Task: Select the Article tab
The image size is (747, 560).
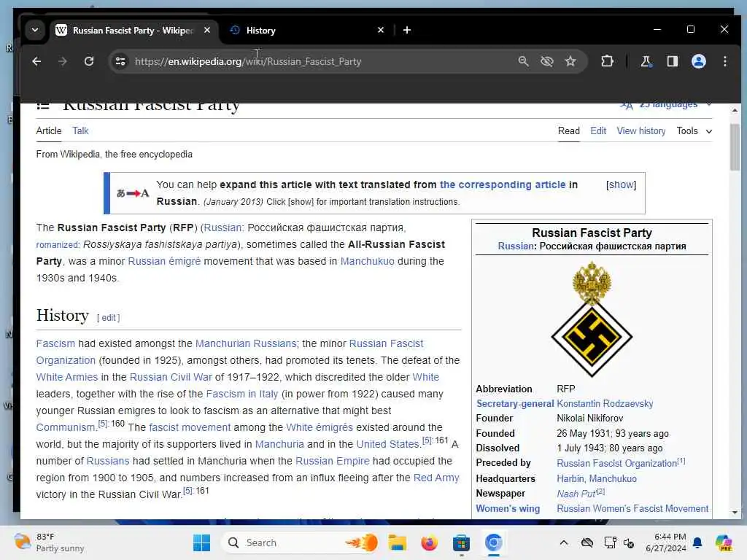Action: point(49,131)
